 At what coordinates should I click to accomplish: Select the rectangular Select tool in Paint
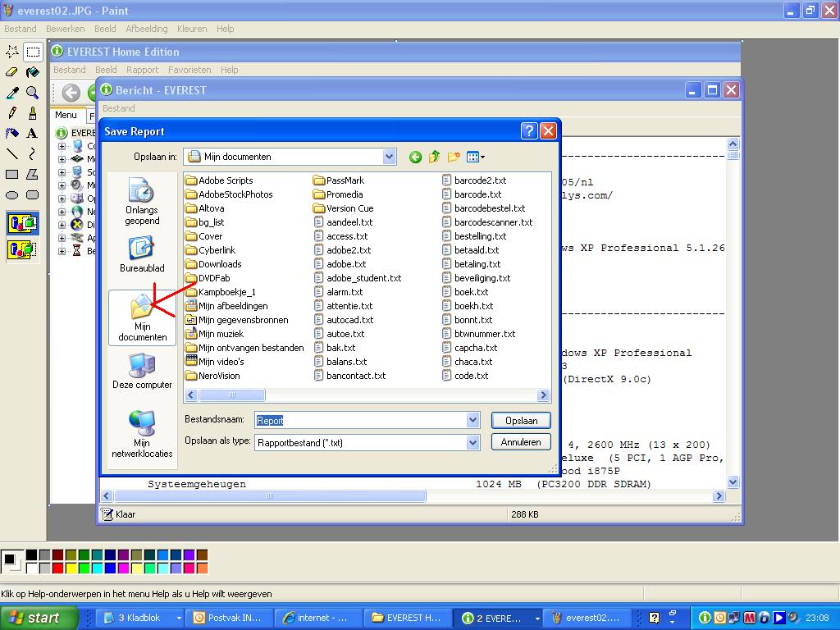(33, 52)
